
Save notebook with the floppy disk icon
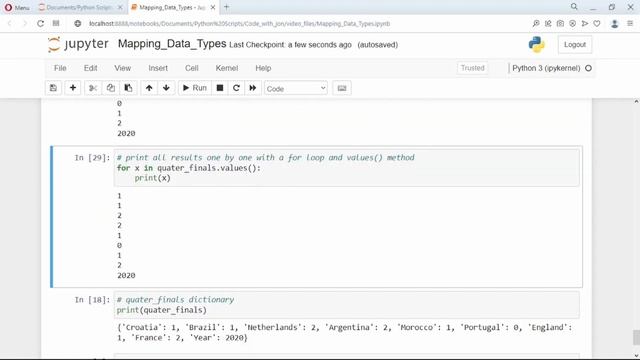coord(53,88)
